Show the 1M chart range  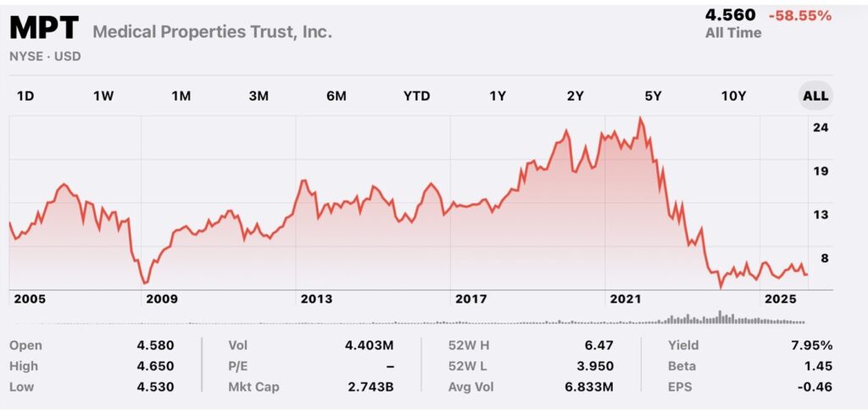coord(181,96)
